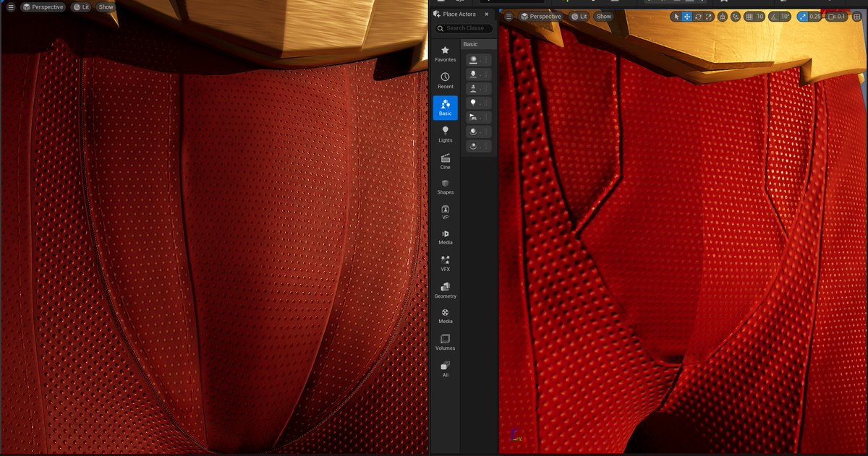Screen dimensions: 868x456
Task: Open grid snap size value 10
Action: click(760, 17)
